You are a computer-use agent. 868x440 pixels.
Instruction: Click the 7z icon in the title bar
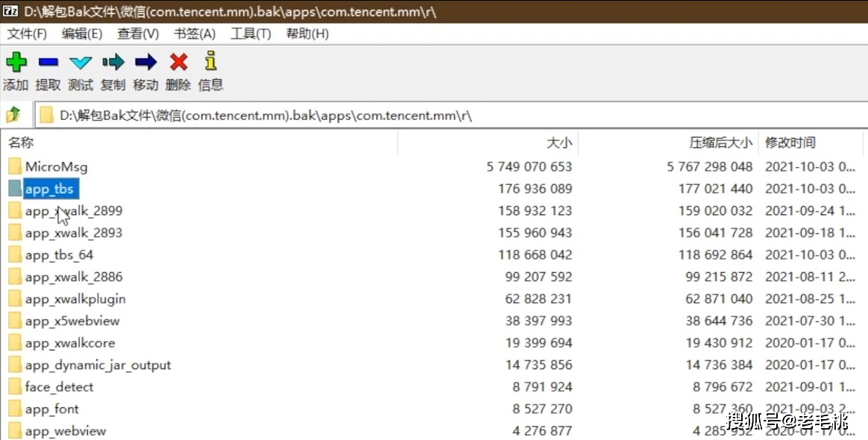click(10, 11)
